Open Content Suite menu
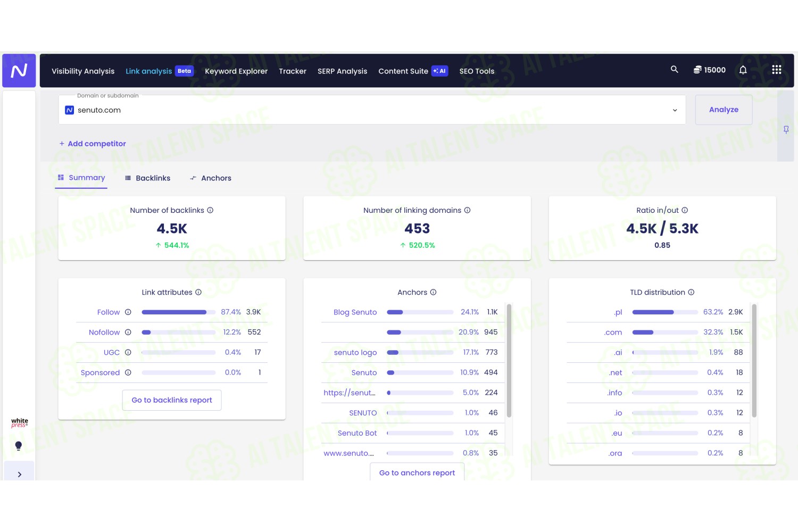The image size is (798, 532). click(x=403, y=71)
